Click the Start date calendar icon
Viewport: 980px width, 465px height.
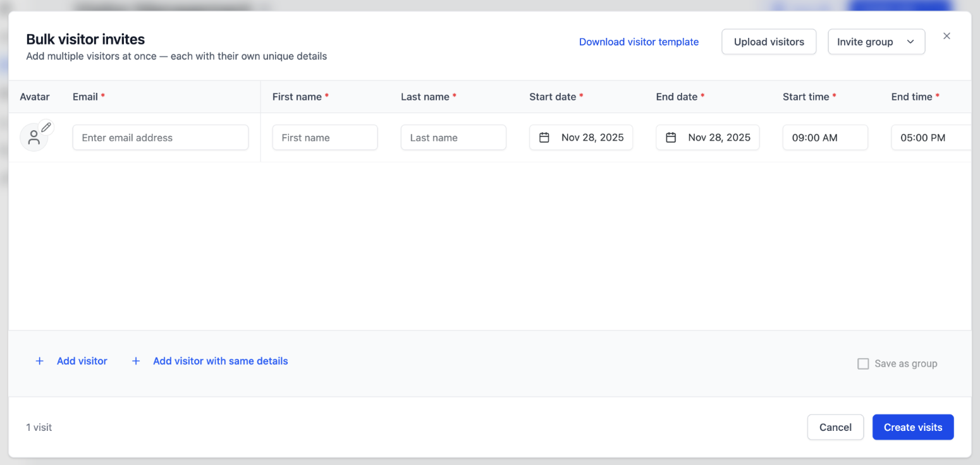544,138
